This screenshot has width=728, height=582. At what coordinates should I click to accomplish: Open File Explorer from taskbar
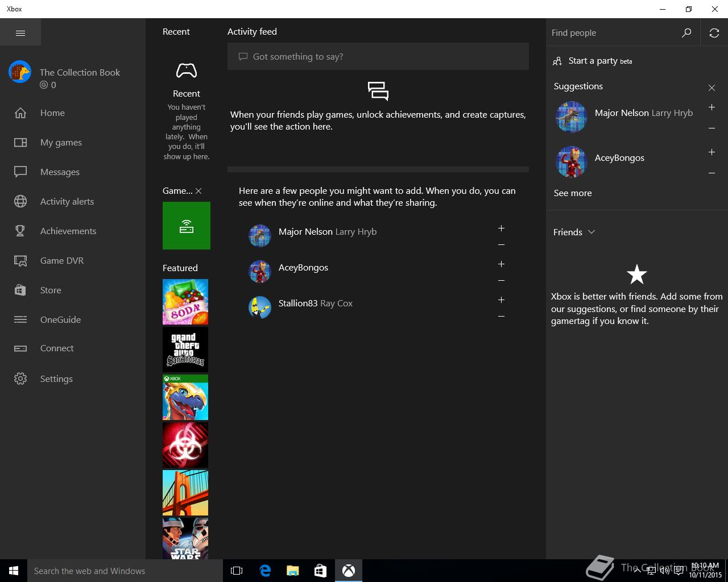click(292, 571)
